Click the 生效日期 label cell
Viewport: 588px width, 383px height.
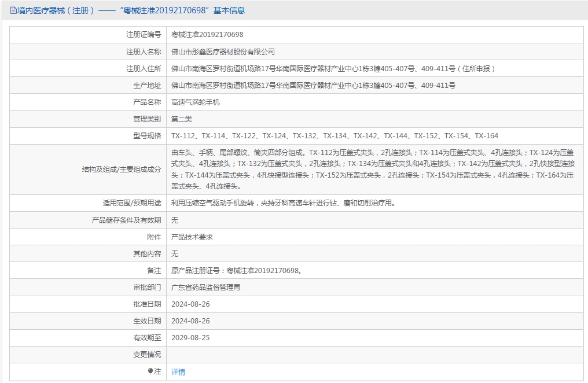pyautogui.click(x=88, y=321)
